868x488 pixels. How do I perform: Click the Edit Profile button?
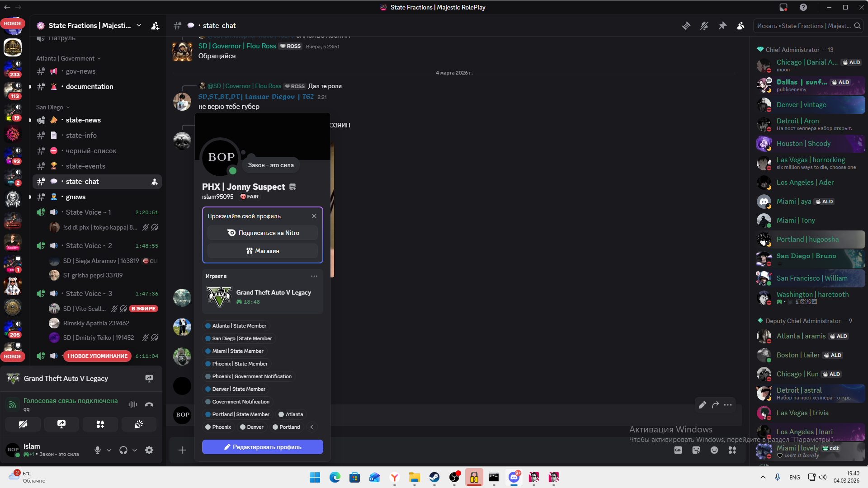262,447
